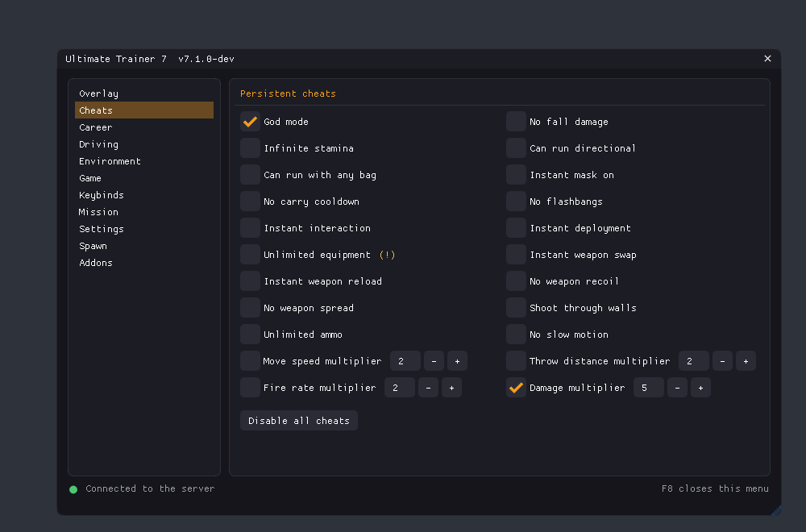The image size is (806, 532).
Task: Check No weapon recoil
Action: pyautogui.click(x=516, y=281)
